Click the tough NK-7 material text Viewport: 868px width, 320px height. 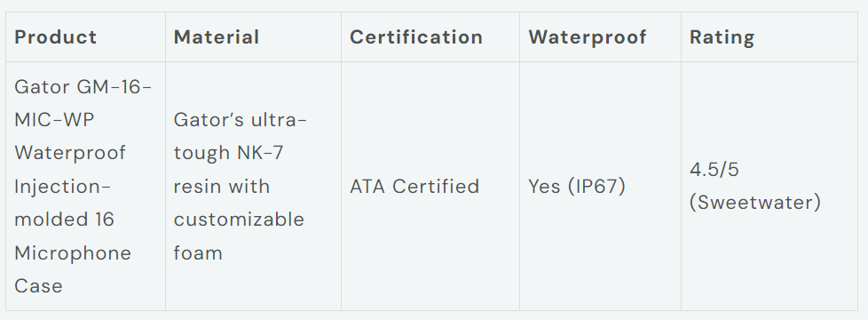tap(229, 153)
